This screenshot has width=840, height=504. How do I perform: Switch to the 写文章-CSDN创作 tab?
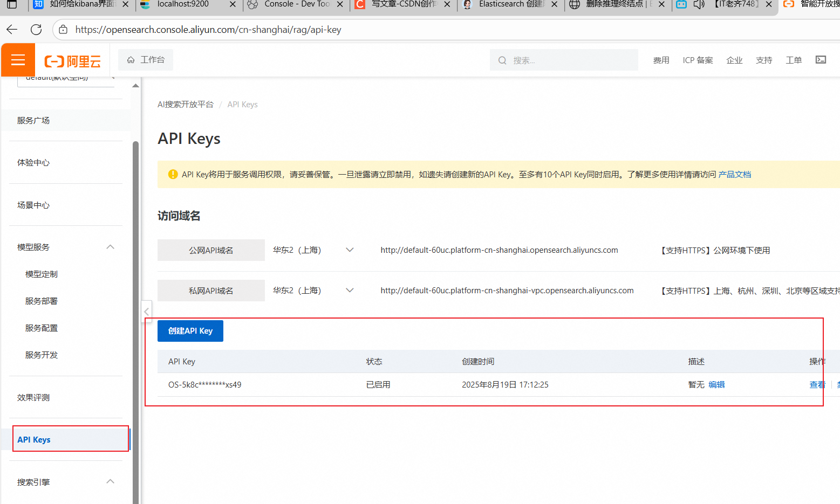[x=404, y=4]
